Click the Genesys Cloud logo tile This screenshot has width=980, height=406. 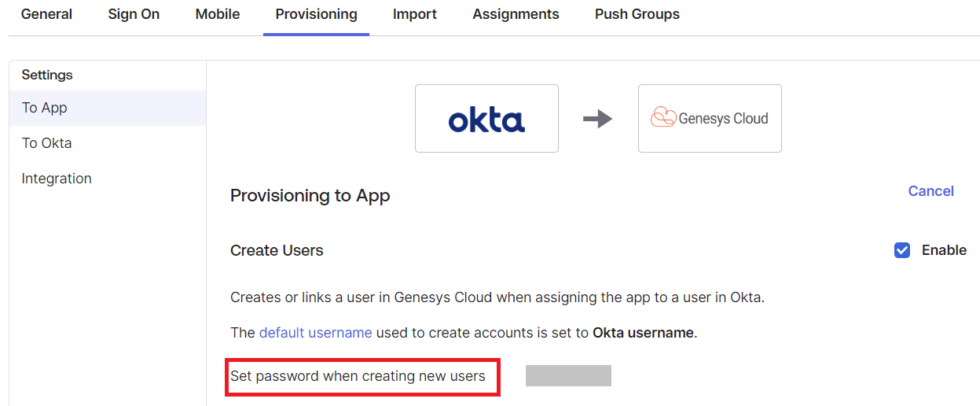click(x=710, y=119)
